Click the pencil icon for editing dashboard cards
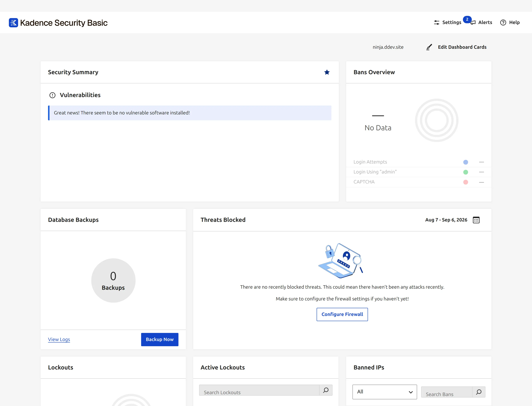The image size is (532, 406). point(429,47)
